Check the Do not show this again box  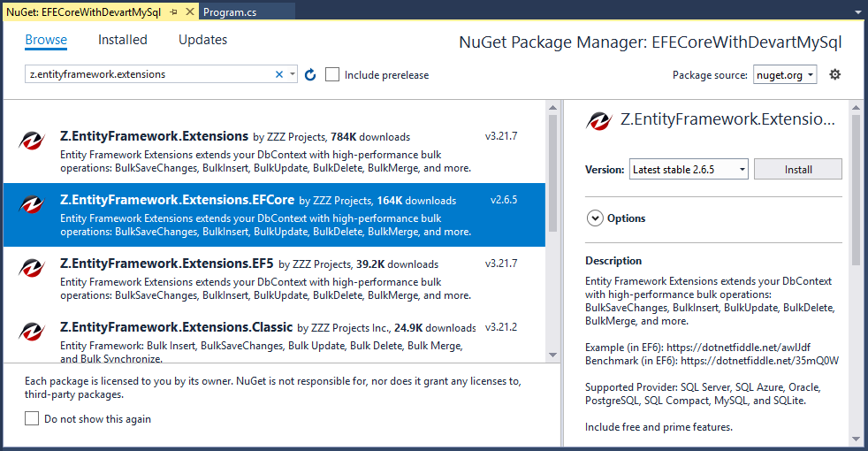point(32,418)
